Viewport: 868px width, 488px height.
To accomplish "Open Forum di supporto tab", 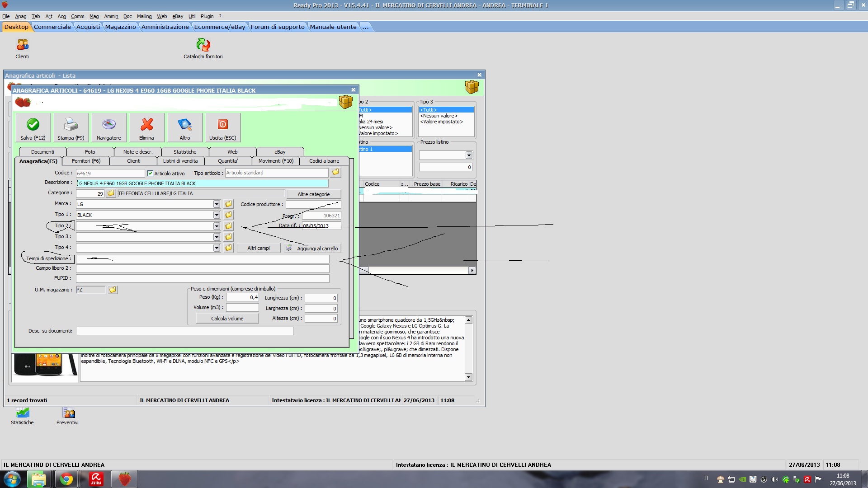I will pos(278,27).
